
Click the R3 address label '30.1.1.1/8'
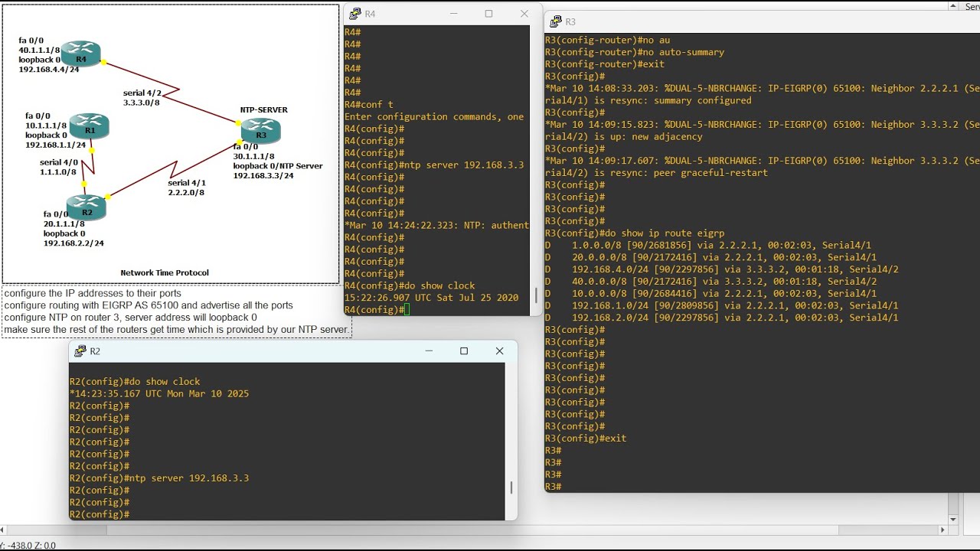point(254,156)
